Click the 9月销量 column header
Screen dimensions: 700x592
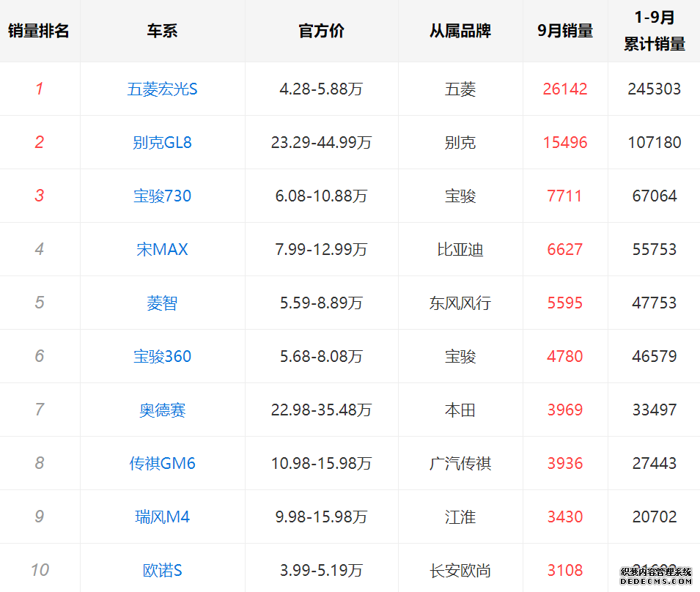pos(565,31)
